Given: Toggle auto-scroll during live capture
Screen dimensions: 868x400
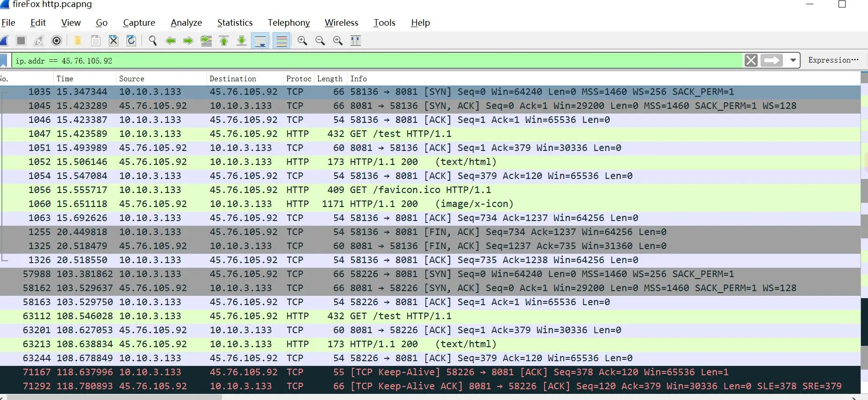Looking at the screenshot, I should (260, 41).
